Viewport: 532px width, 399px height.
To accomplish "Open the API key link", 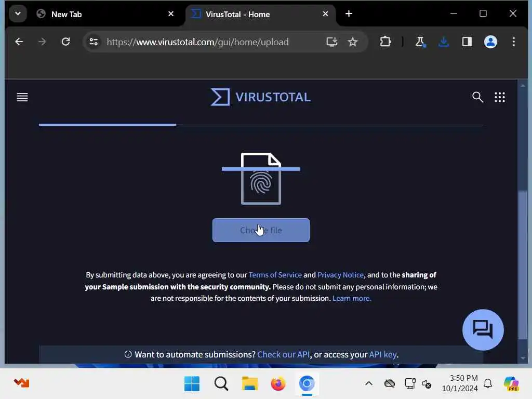I will (383, 354).
